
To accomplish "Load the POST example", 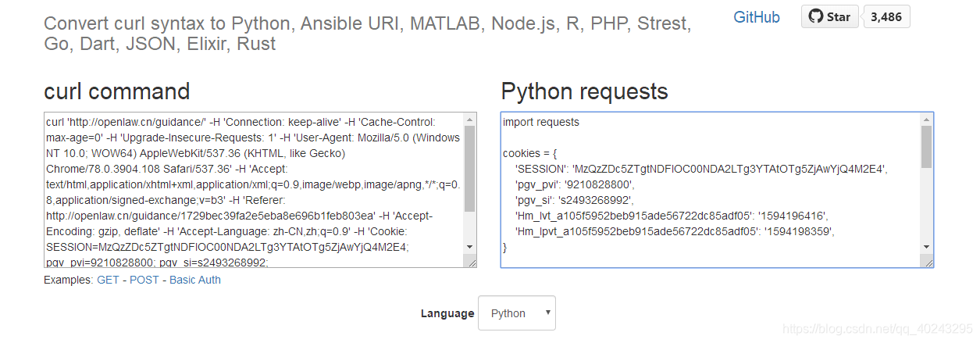I will pyautogui.click(x=144, y=280).
